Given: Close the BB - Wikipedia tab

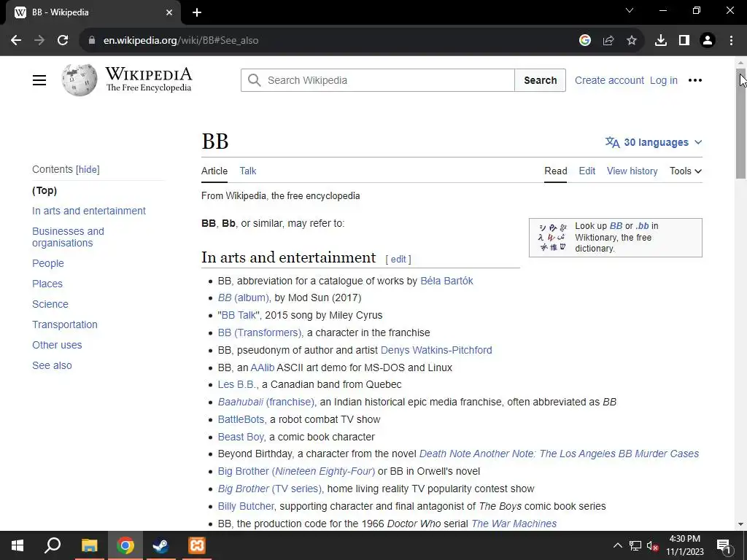Looking at the screenshot, I should [x=169, y=12].
